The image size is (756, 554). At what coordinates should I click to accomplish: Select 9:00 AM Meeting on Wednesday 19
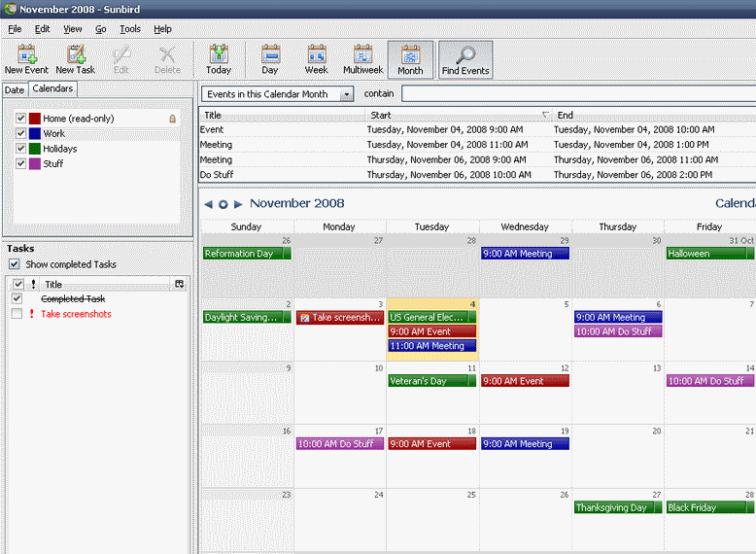[x=525, y=444]
